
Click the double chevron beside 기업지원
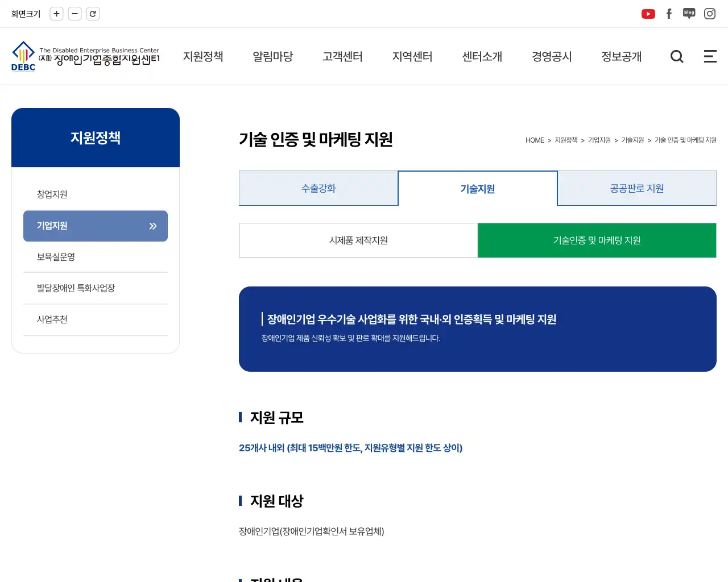[x=152, y=226]
